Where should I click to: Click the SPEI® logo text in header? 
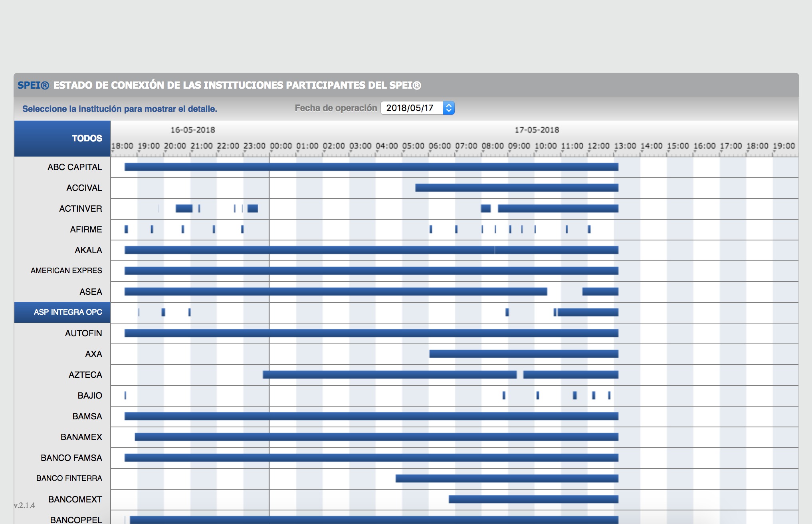(x=33, y=85)
